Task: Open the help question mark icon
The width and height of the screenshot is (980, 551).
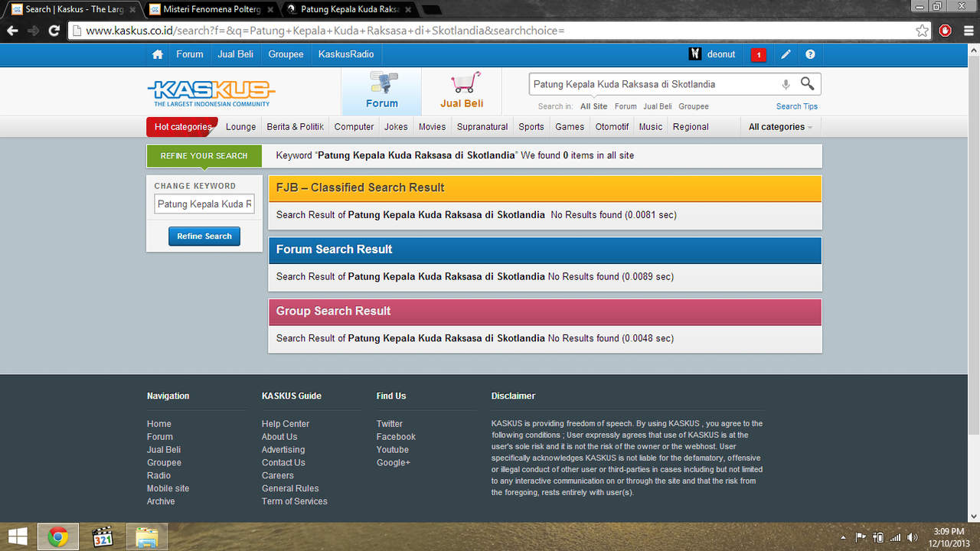Action: [810, 54]
